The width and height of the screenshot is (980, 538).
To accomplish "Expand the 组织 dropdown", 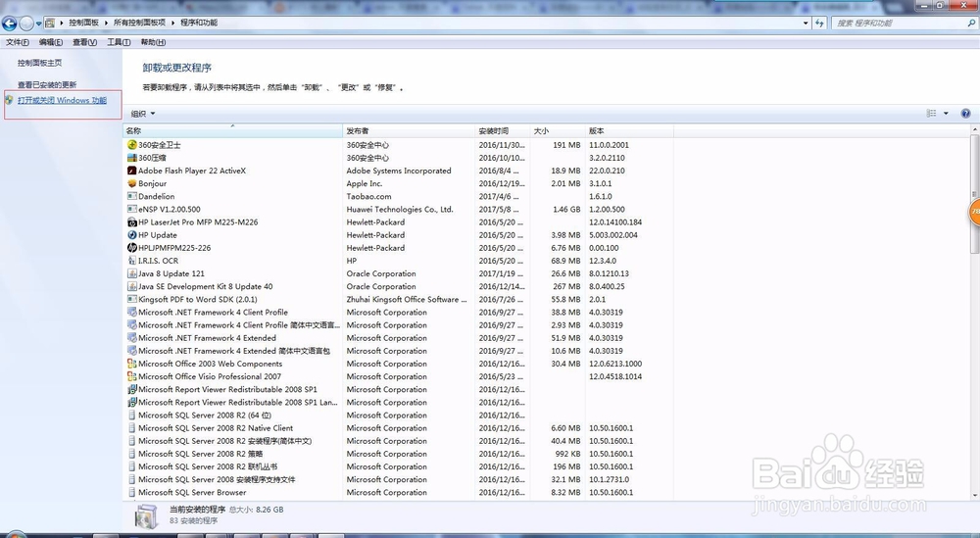I will point(143,114).
